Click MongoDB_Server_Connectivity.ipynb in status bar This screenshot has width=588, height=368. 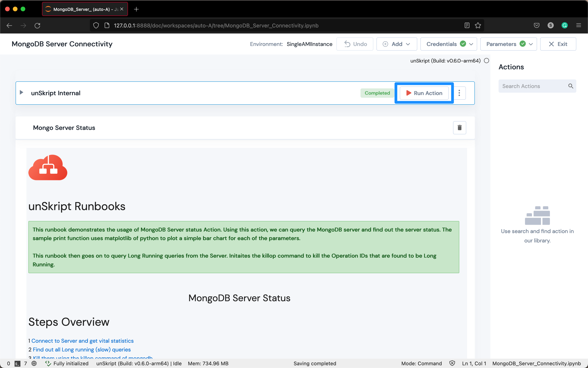[536, 363]
